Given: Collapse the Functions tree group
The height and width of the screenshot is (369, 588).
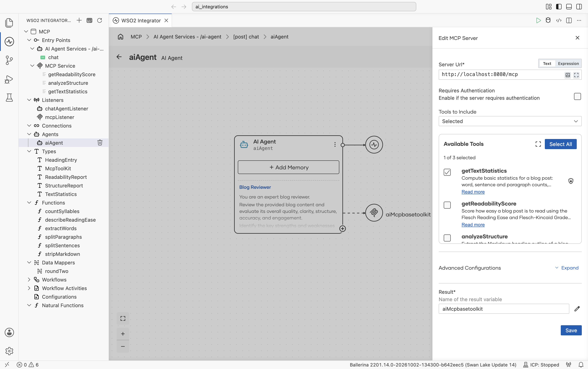Looking at the screenshot, I should click(x=29, y=203).
